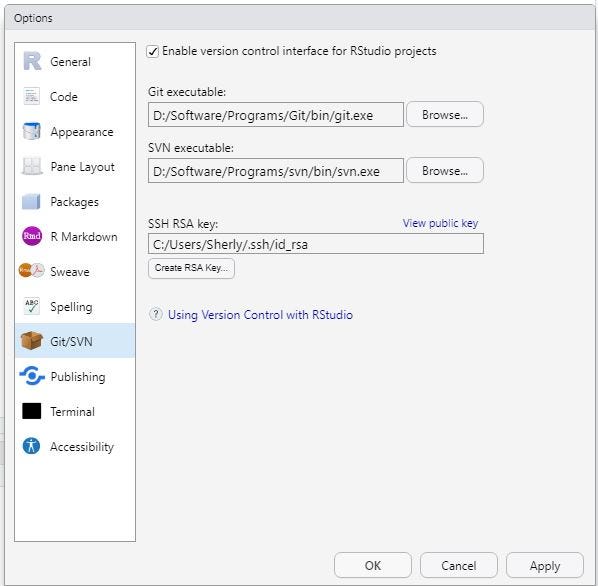Disable version control interface checkbox
598x586 pixels.
153,51
